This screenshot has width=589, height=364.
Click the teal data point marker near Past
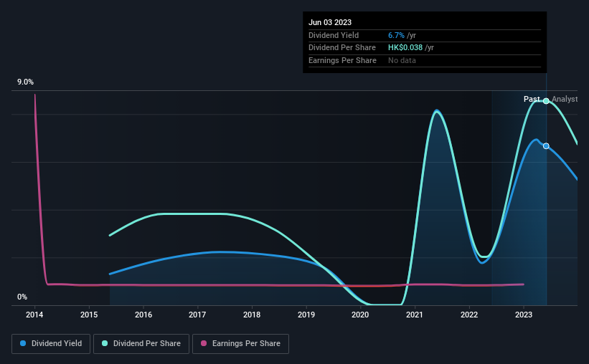pos(546,101)
